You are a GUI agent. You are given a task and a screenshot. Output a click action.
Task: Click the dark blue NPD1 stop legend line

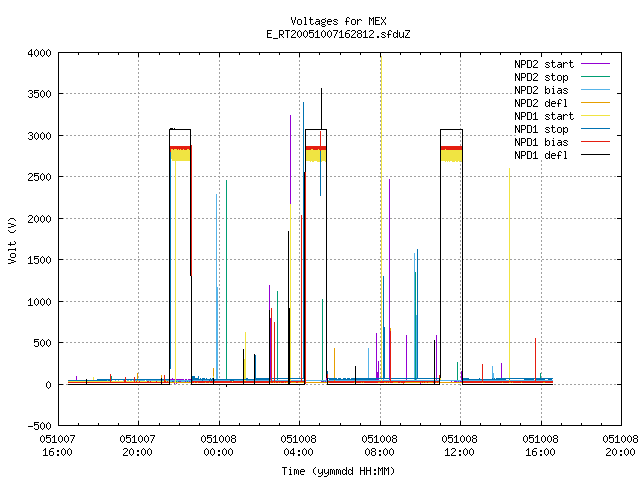coord(596,129)
